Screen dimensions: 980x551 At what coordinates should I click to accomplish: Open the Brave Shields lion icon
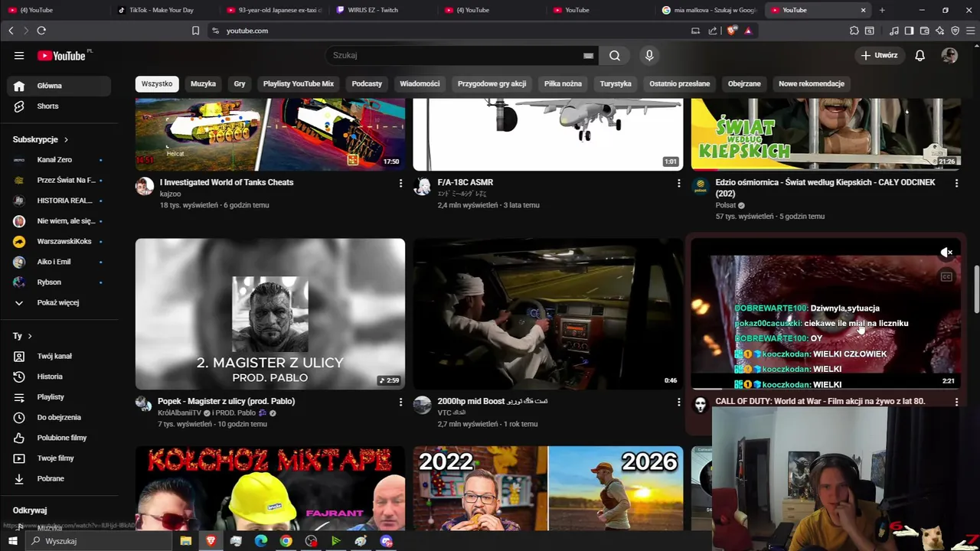coord(732,31)
